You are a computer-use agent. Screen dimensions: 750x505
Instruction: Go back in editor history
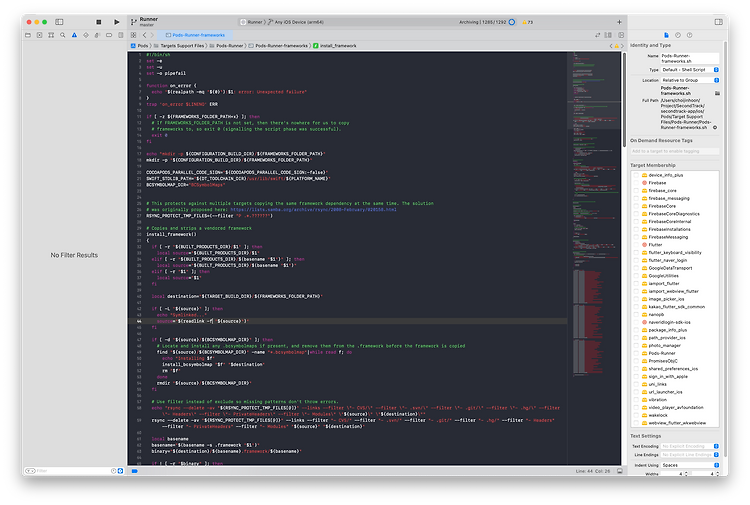tap(144, 35)
